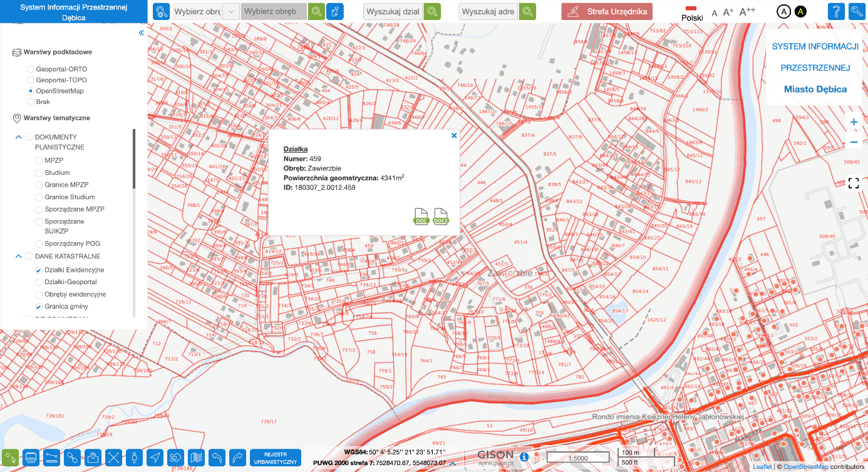Open the help question mark icon
Viewport: 868px width, 472px height.
[x=836, y=11]
